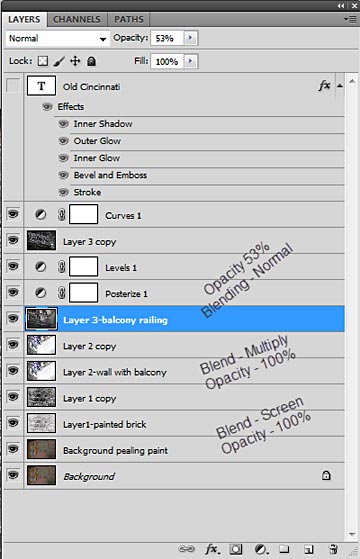Viewport: 360px width, 559px height.
Task: Open the Layers panel options menu
Action: tap(350, 19)
